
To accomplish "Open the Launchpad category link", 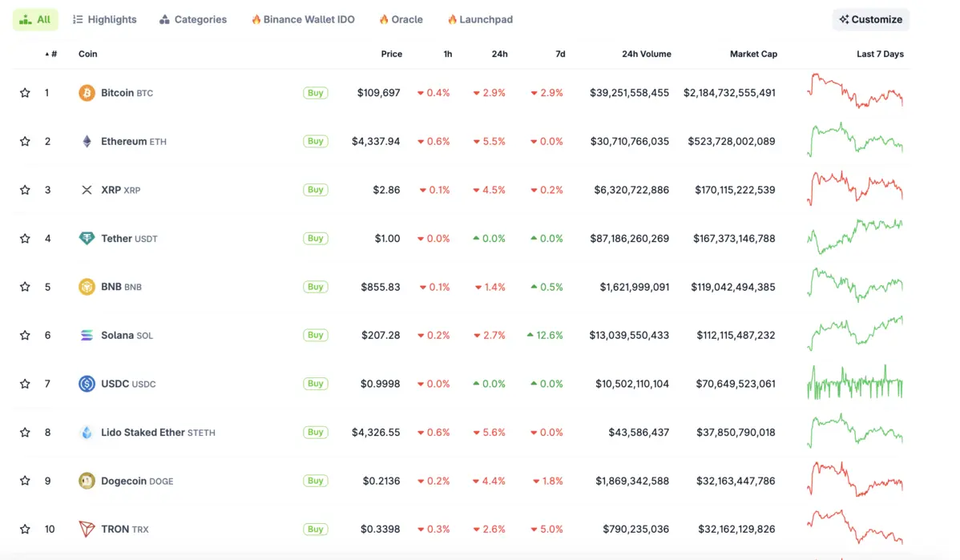I will click(480, 19).
